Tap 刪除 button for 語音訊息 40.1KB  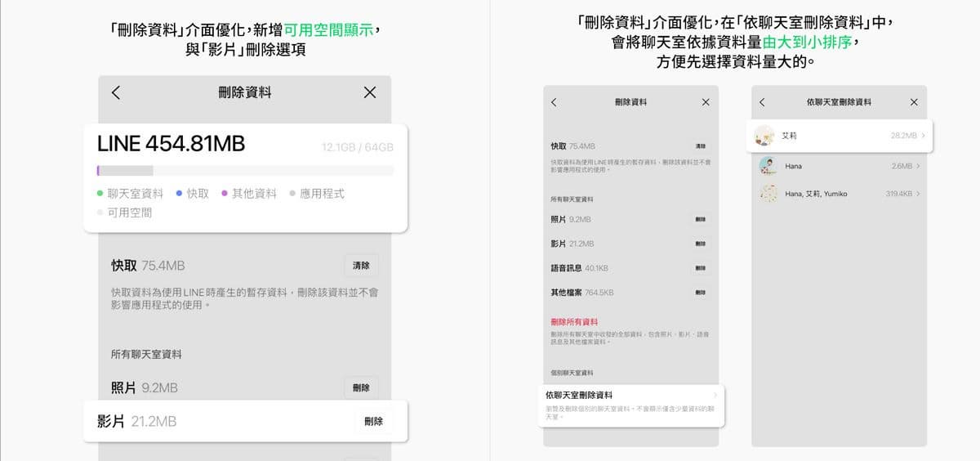coord(701,268)
